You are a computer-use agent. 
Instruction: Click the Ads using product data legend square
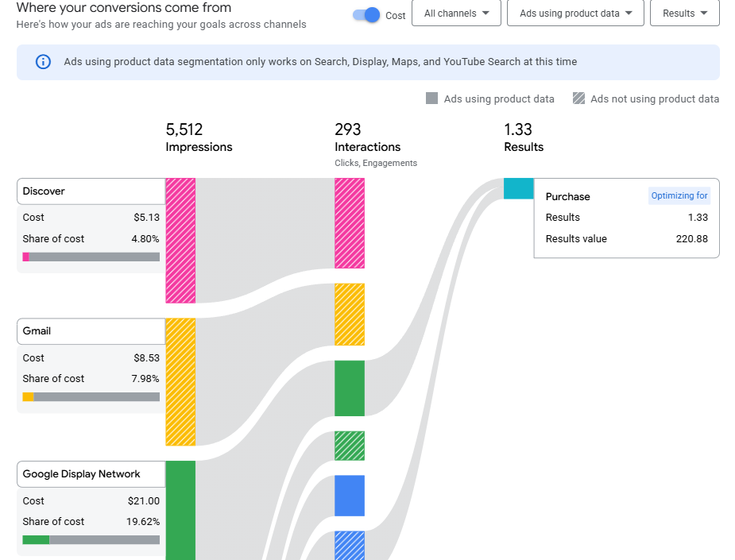[x=433, y=98]
